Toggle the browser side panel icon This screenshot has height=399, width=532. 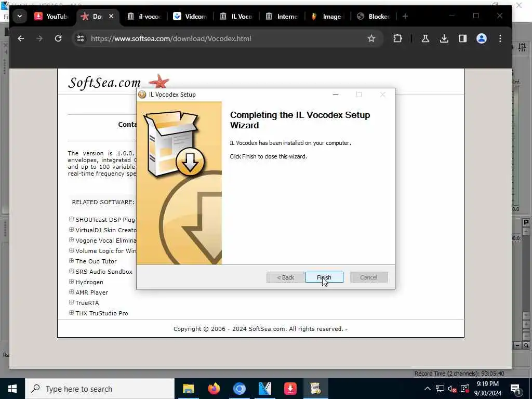coord(463,38)
